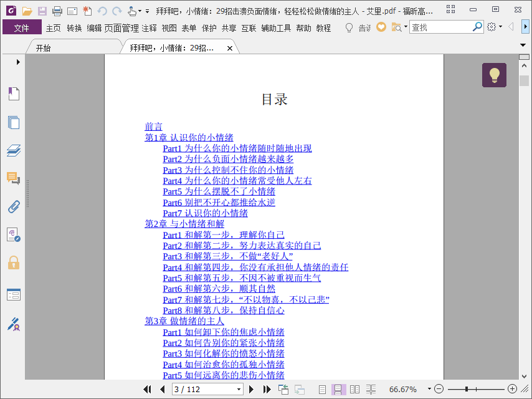The height and width of the screenshot is (399, 532).
Task: Jump to the last page
Action: point(267,389)
